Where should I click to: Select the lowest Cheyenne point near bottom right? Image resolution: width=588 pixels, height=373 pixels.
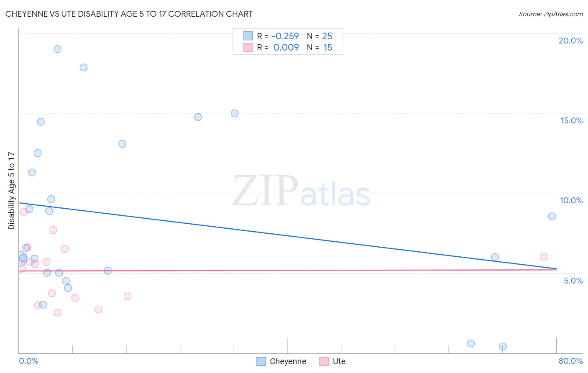tap(503, 346)
